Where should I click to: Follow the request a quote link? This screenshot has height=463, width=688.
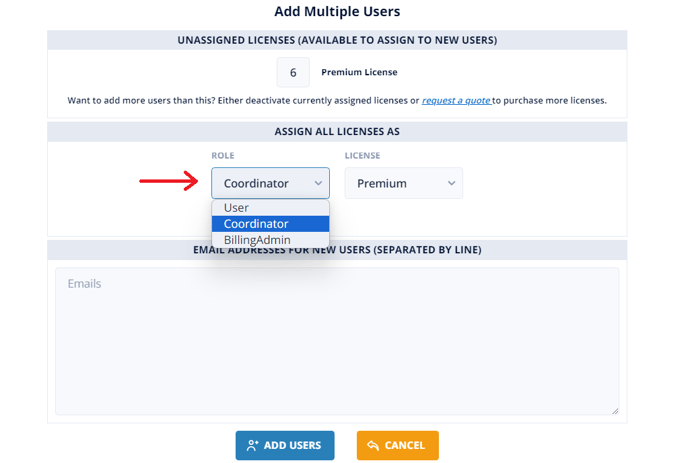[x=456, y=100]
